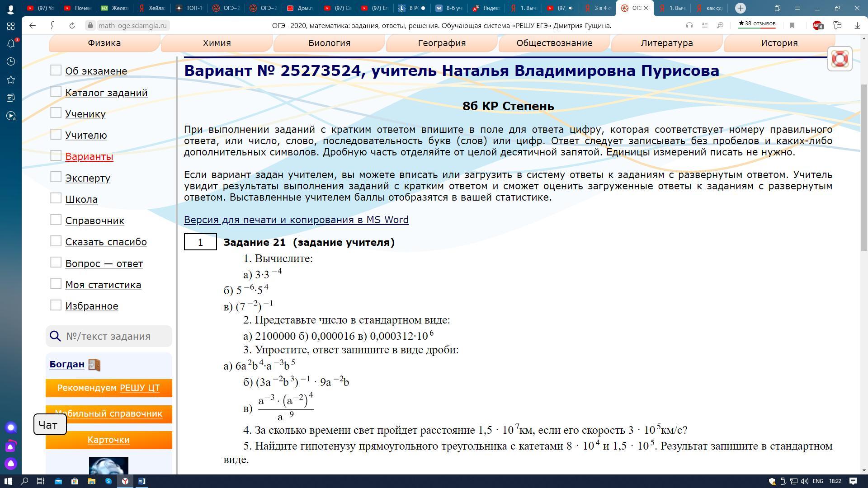Check the box beside Каталог заданий
Image resolution: width=868 pixels, height=488 pixels.
(56, 92)
